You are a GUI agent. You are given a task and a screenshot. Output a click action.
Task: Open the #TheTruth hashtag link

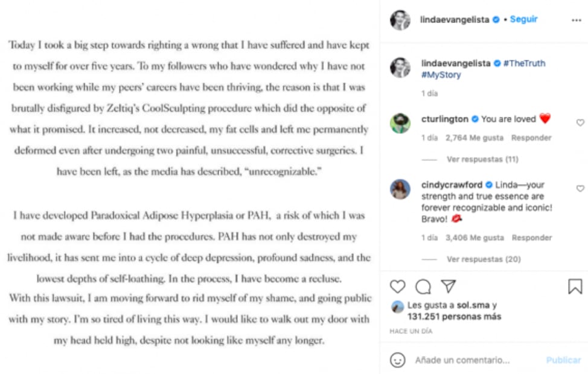tap(524, 63)
